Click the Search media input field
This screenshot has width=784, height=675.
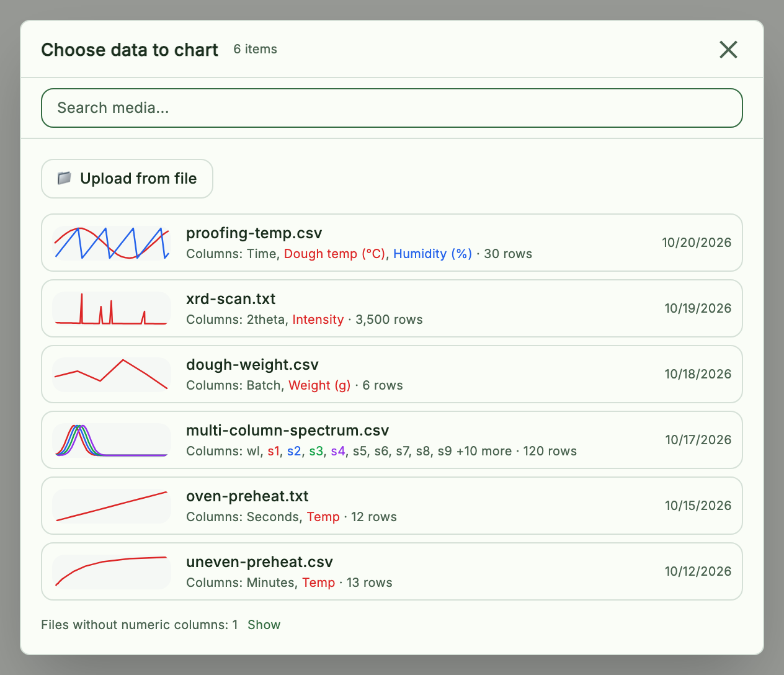[392, 108]
